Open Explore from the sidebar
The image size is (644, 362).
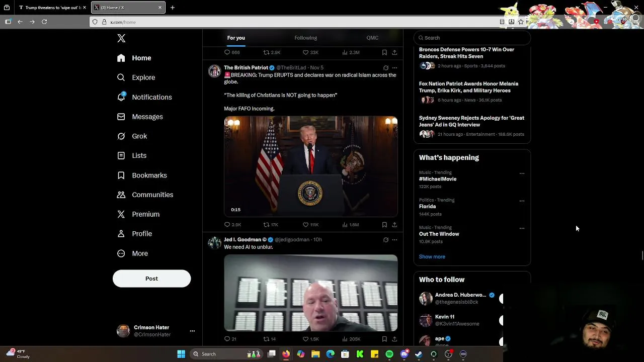pyautogui.click(x=136, y=77)
